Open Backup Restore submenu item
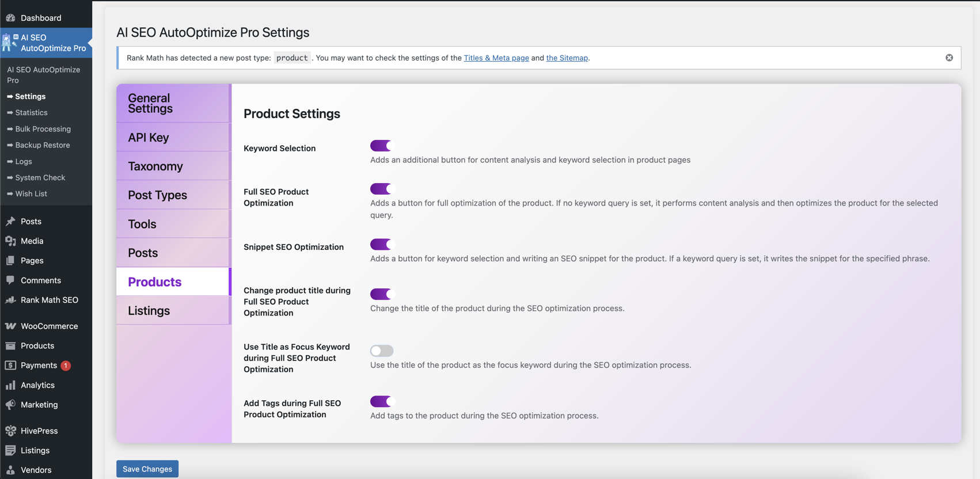 point(42,145)
